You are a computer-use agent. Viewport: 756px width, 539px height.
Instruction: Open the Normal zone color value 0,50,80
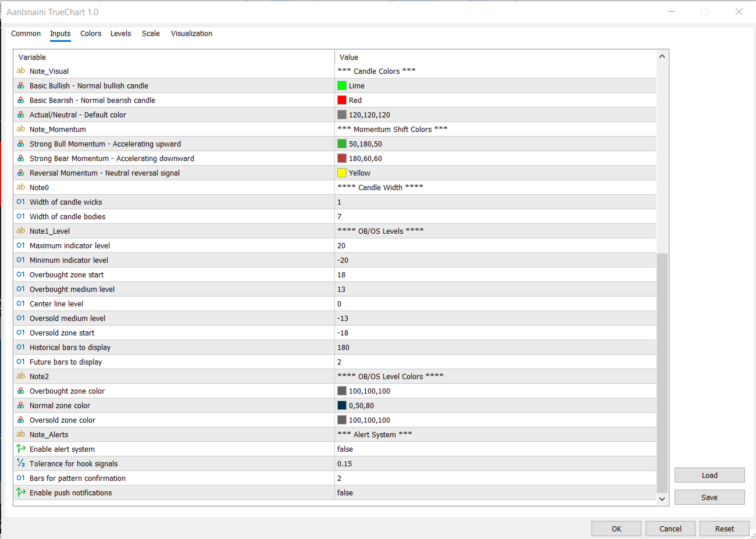361,405
